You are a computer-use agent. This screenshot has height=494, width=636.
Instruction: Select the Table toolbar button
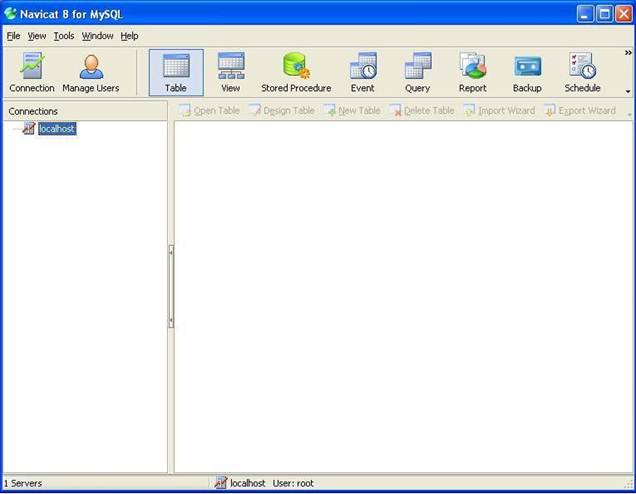[176, 72]
